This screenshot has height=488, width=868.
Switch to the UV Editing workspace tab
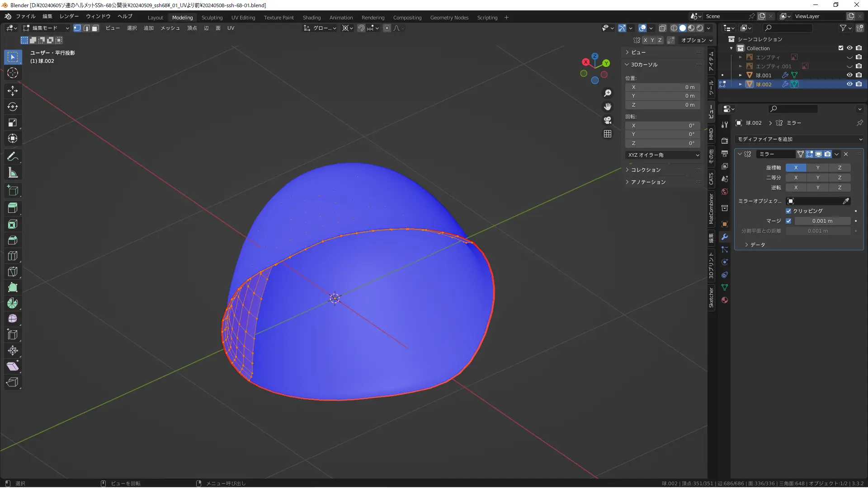[x=243, y=18]
